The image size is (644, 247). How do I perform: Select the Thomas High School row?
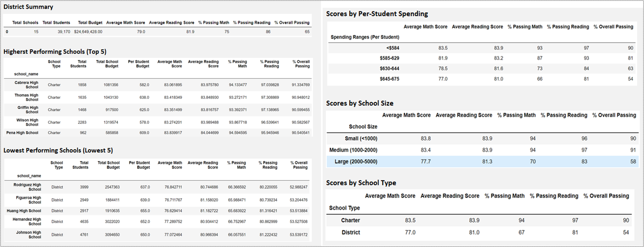pyautogui.click(x=158, y=97)
